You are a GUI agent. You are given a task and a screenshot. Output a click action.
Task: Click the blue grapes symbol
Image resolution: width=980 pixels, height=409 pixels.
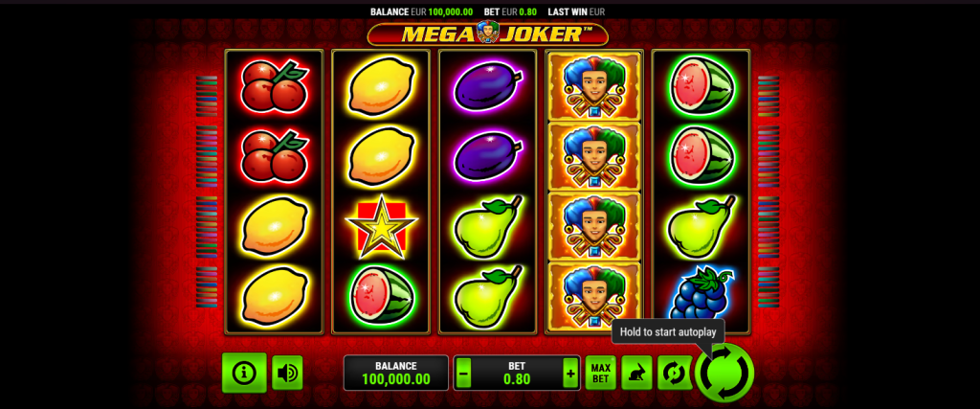[701, 293]
